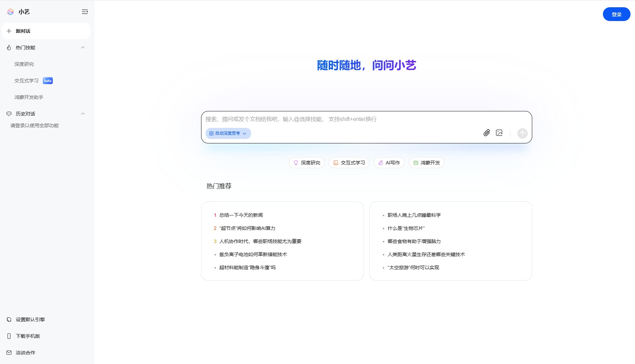This screenshot has height=364, width=635.
Task: Collapse the sidebar using the panel icon
Action: (85, 11)
